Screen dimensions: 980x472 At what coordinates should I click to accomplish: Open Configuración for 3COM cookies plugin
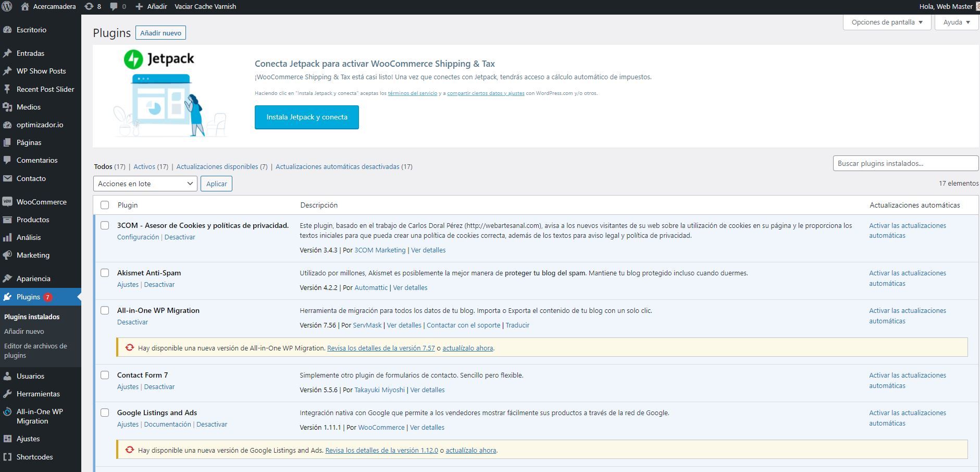point(138,237)
